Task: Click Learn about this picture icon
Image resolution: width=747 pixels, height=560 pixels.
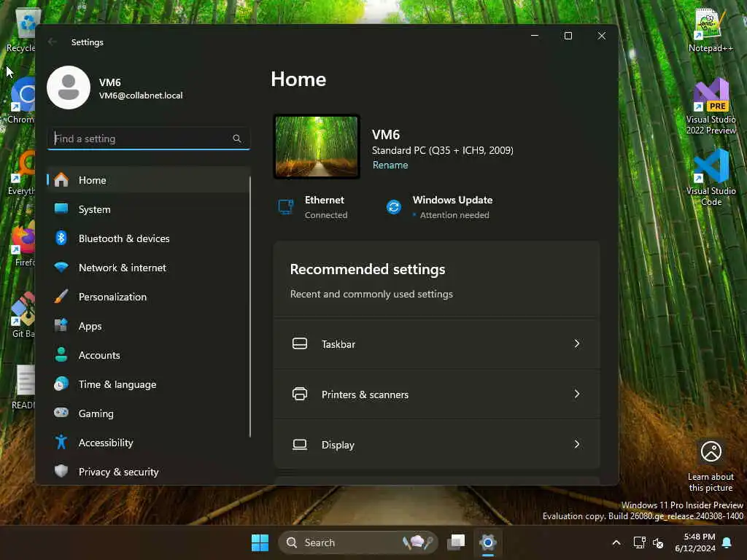Action: pos(711,451)
